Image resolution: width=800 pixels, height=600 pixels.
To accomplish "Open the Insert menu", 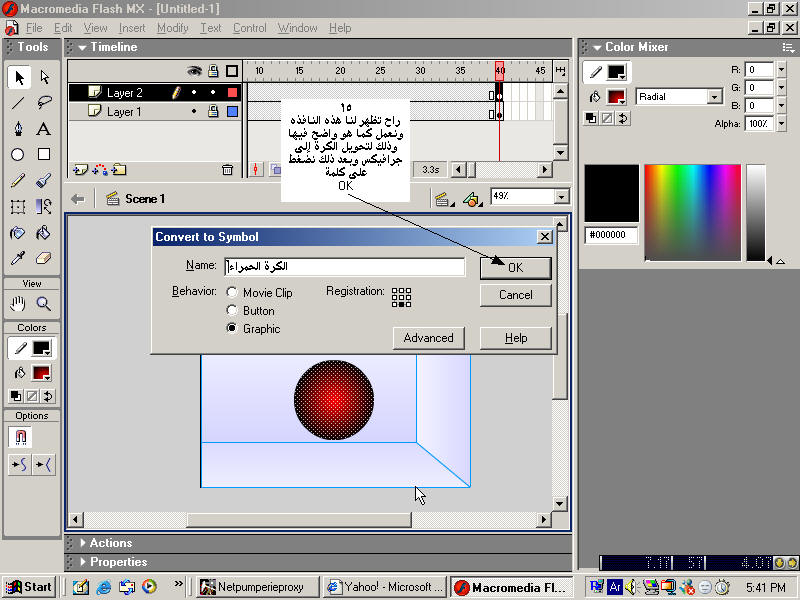I will click(132, 28).
